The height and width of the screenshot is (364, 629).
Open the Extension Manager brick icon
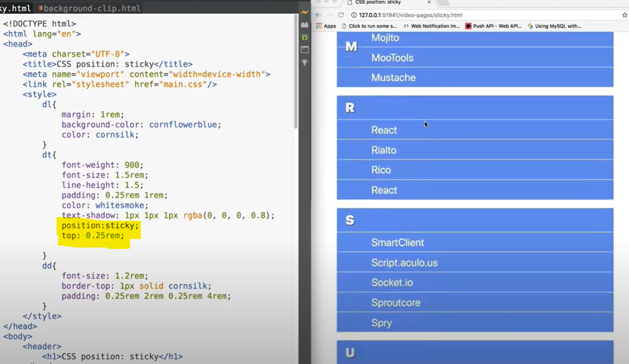pos(305,25)
